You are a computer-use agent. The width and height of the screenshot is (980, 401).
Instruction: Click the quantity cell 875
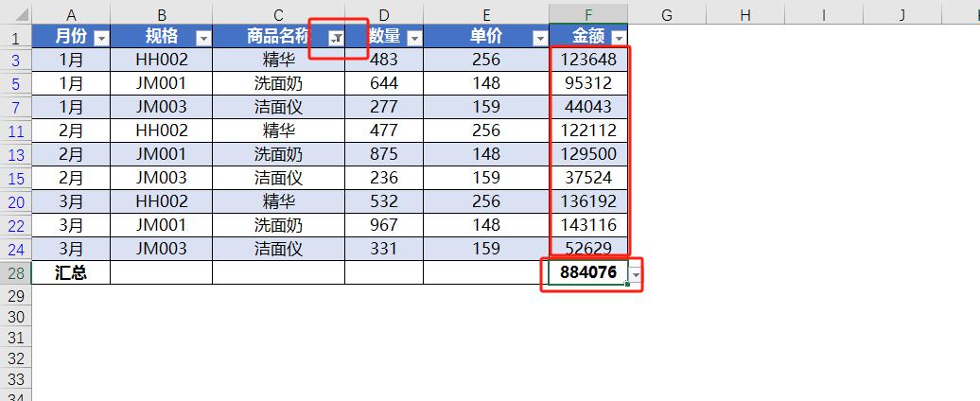(384, 154)
